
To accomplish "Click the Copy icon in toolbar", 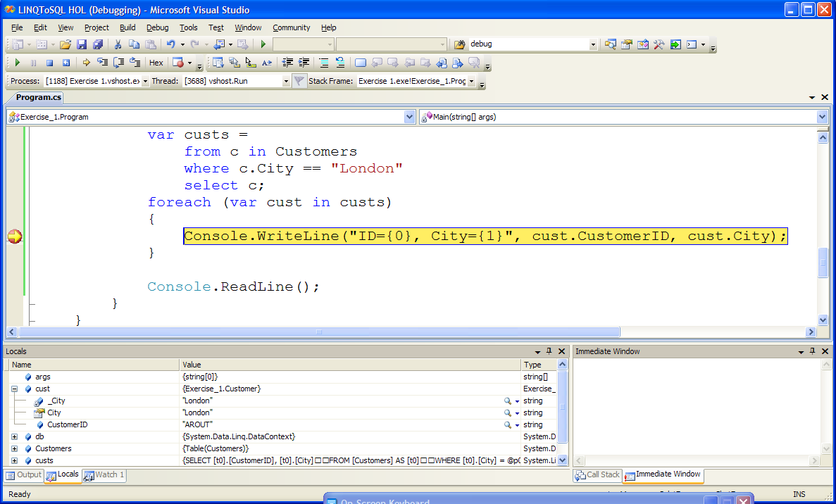I will (x=135, y=45).
